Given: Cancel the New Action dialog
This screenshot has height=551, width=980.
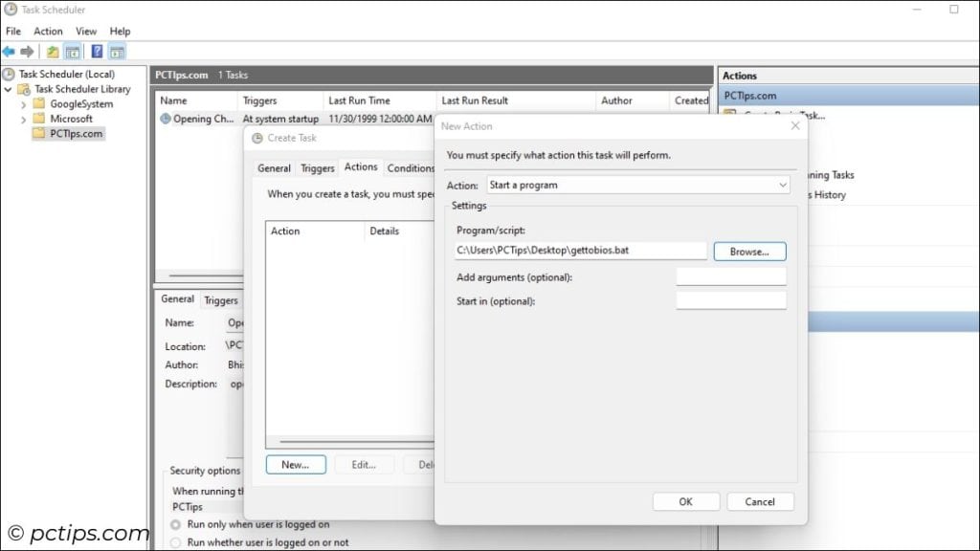Looking at the screenshot, I should [760, 501].
